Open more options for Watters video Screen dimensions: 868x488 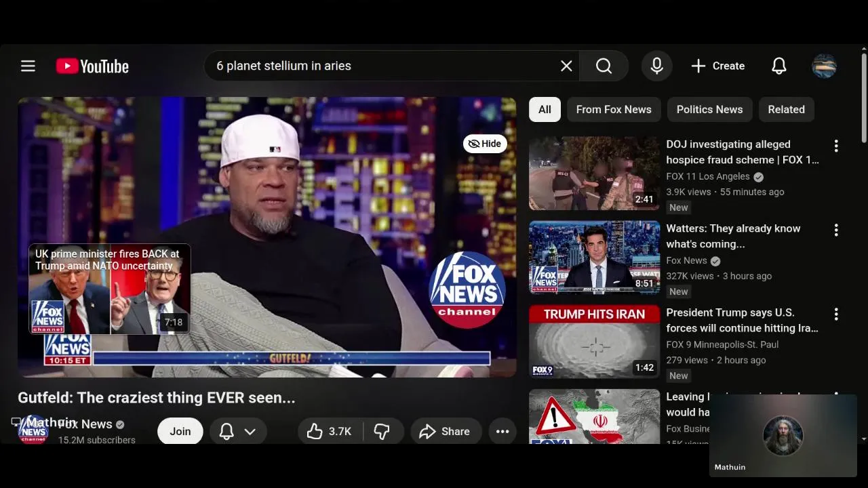(x=836, y=230)
